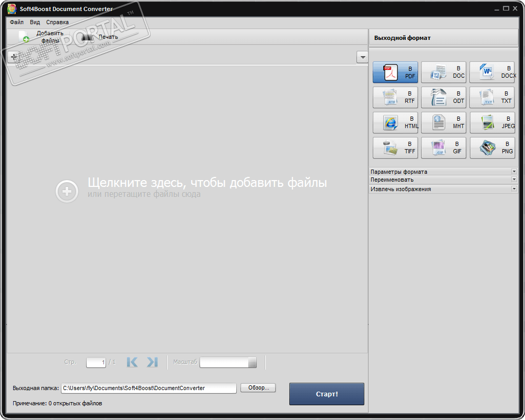Click the page number input field
The image size is (525, 420).
96,362
